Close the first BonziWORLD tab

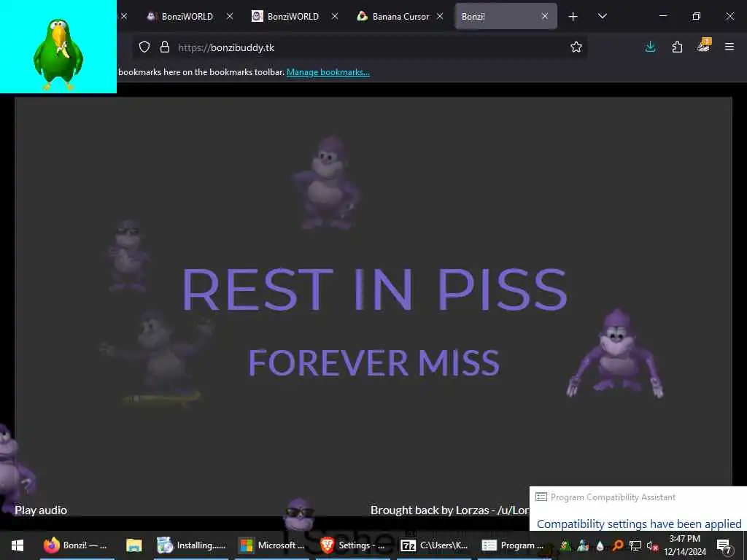click(229, 16)
